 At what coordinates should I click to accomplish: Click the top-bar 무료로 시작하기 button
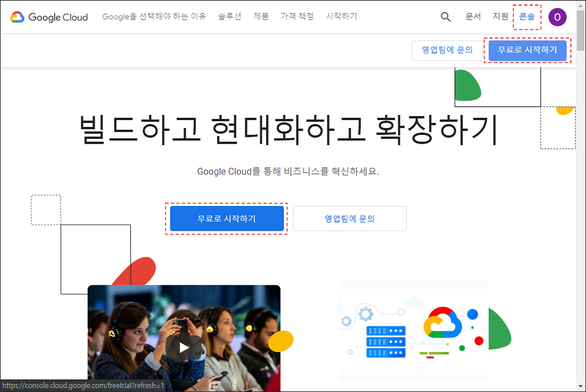527,50
